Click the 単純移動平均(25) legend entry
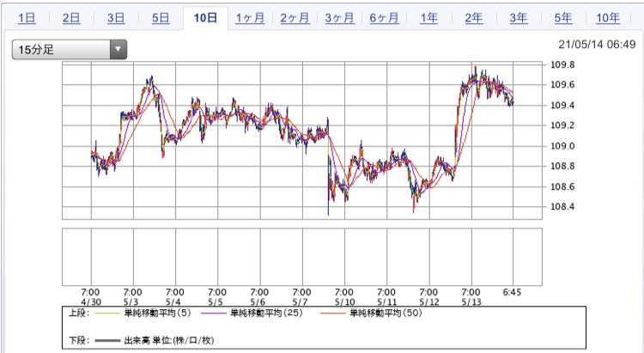644x353 pixels. click(266, 313)
